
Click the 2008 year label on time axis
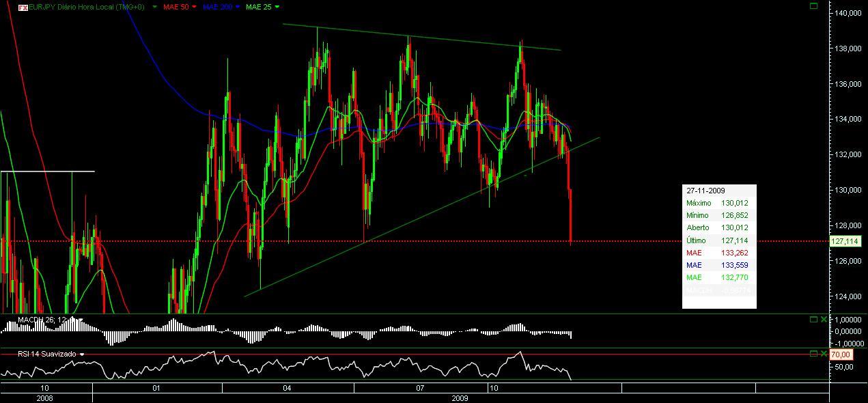click(x=44, y=398)
